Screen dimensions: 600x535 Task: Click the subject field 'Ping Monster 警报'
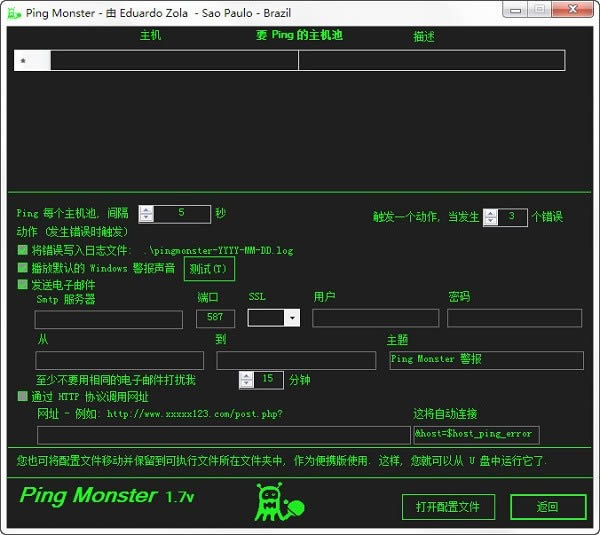pos(486,360)
